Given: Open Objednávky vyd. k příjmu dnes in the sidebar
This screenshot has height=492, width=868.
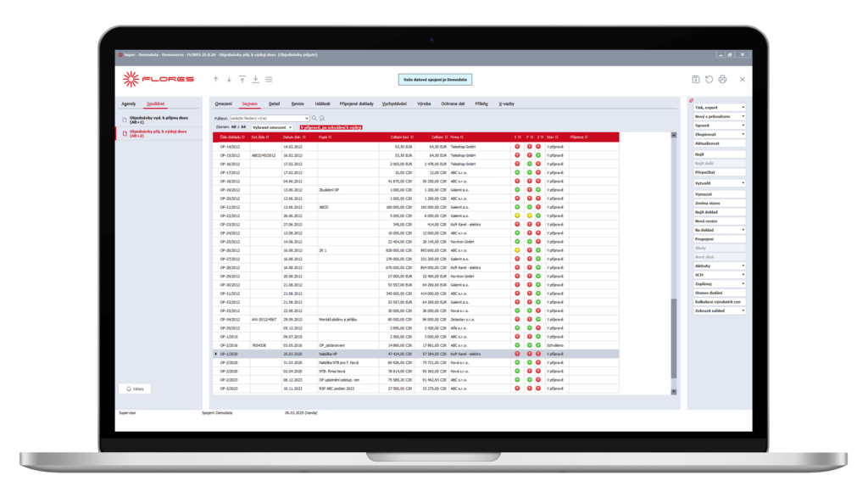Looking at the screenshot, I should point(159,120).
